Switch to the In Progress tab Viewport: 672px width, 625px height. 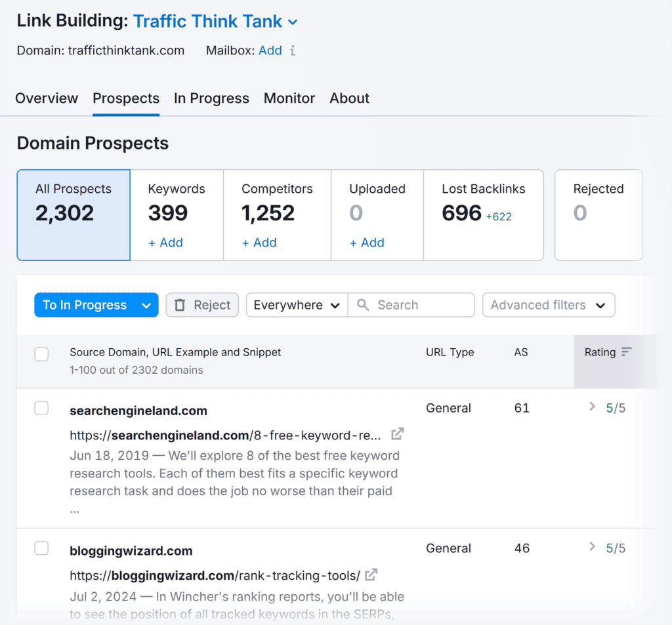point(211,98)
